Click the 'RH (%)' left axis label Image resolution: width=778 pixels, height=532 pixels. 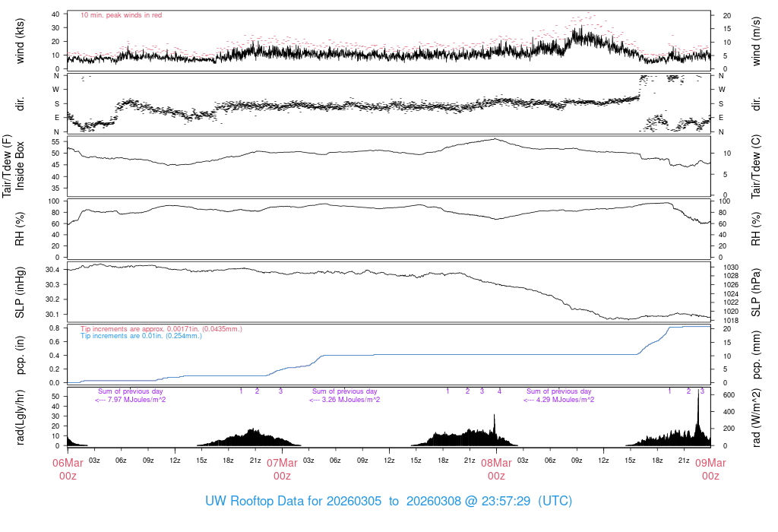click(x=20, y=229)
